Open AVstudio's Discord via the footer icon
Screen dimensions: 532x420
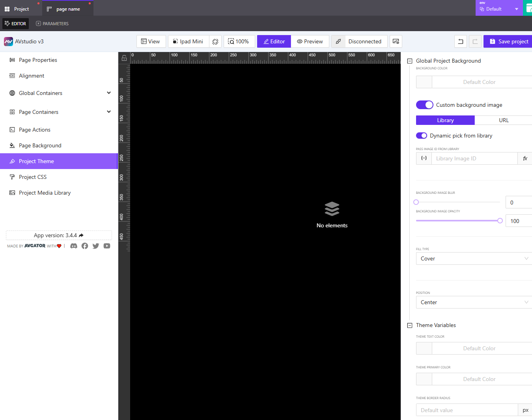pyautogui.click(x=74, y=246)
